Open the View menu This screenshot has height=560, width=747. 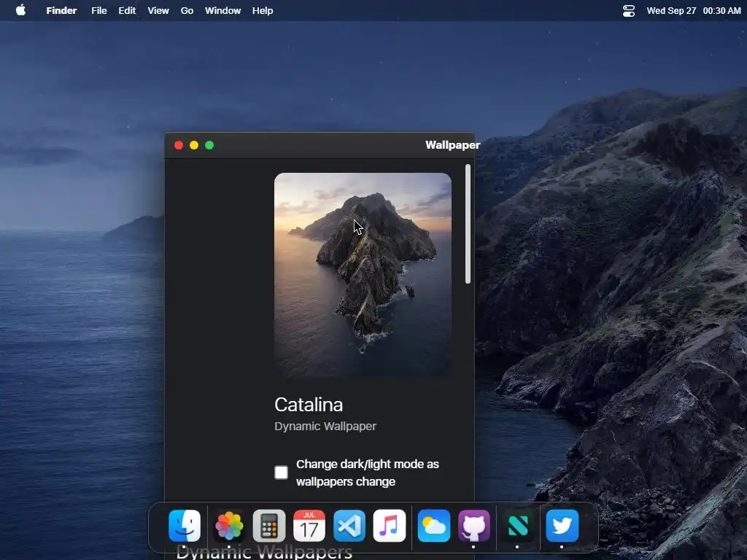click(158, 10)
